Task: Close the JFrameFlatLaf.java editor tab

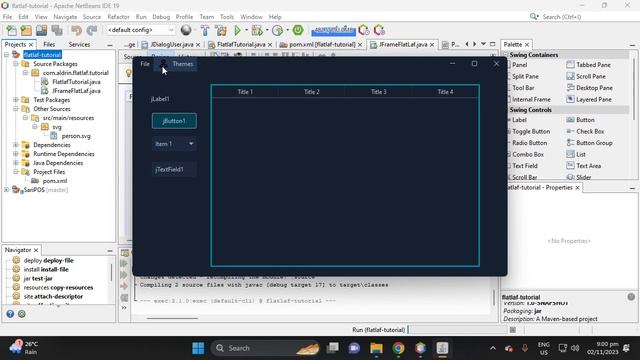Action: tap(432, 44)
